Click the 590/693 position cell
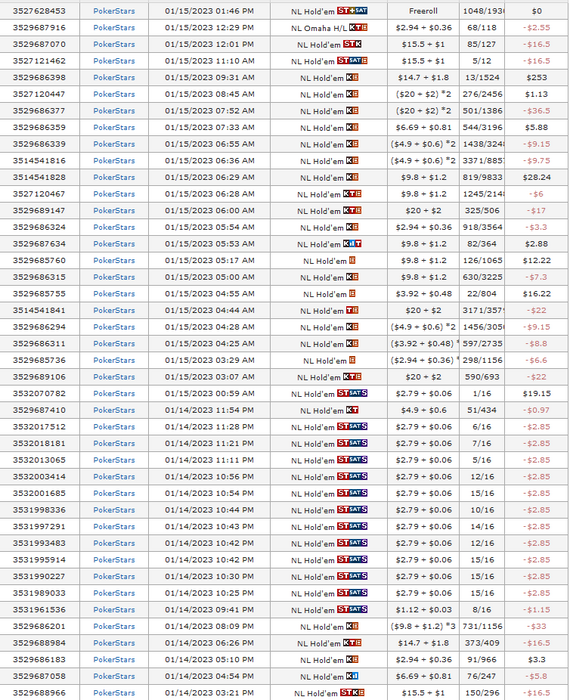Screen dimensions: 570x700 (482, 376)
